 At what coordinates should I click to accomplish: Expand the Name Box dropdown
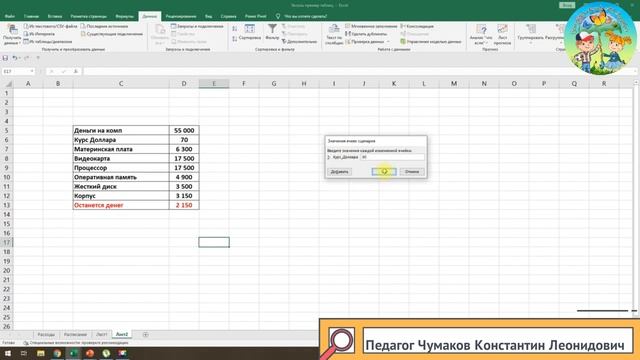32,71
